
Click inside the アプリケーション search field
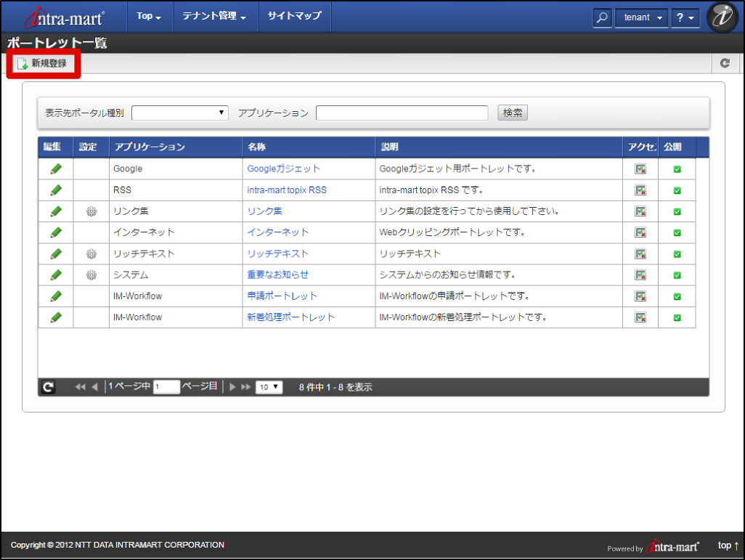(x=402, y=113)
